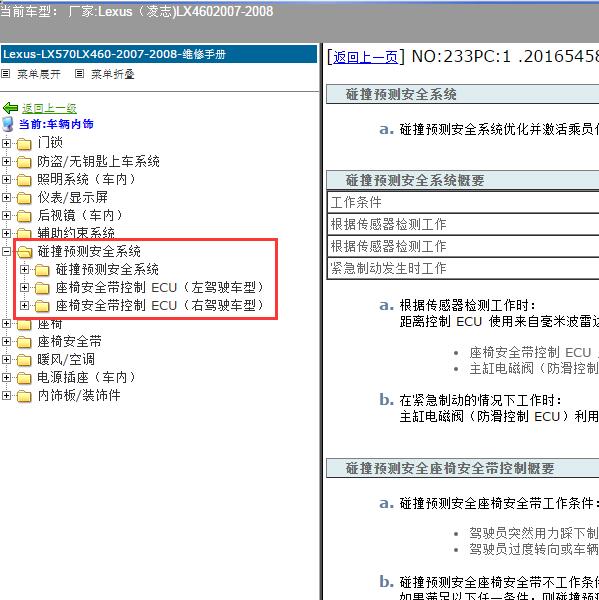
Task: Select 座椅安全带控制 ECU（左驾驶车型） item
Action: point(160,287)
